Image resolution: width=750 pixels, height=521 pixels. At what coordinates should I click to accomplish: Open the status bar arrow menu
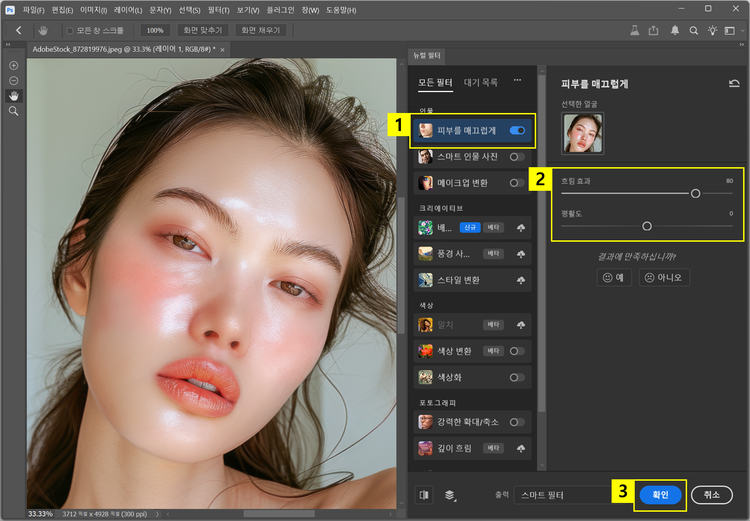pyautogui.click(x=157, y=514)
